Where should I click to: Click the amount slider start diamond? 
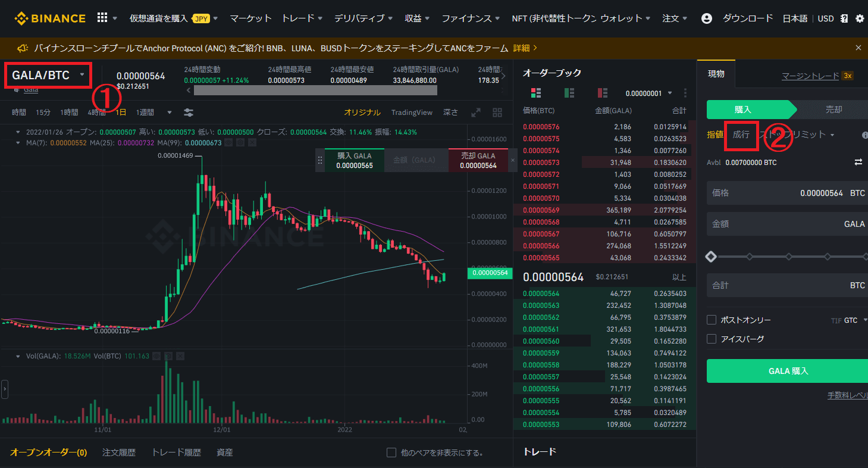pos(710,257)
